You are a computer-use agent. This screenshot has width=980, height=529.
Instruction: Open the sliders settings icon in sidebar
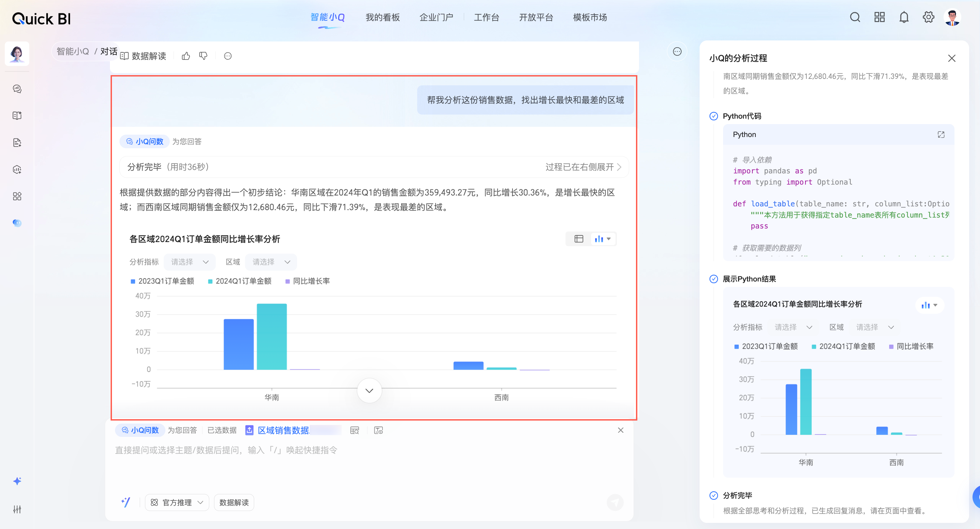(17, 509)
